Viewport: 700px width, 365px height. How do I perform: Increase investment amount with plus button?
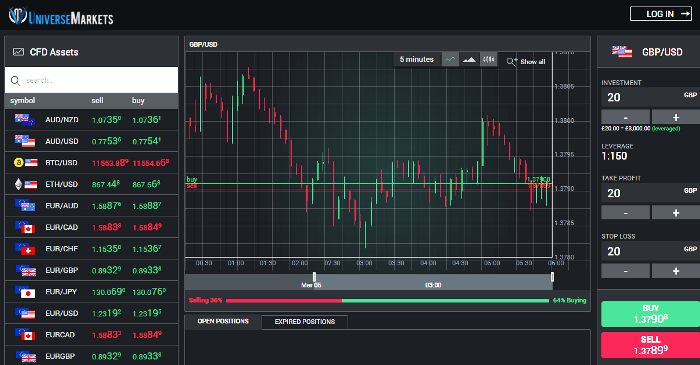[x=675, y=117]
